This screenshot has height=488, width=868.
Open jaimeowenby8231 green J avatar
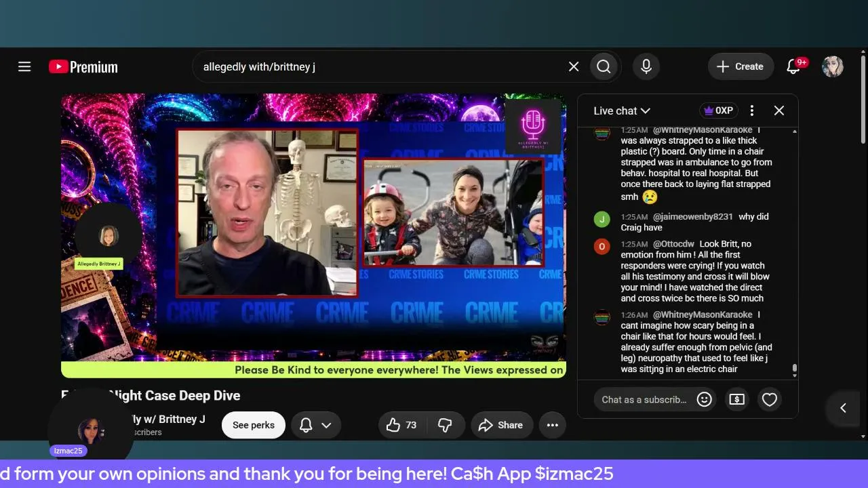(x=601, y=220)
